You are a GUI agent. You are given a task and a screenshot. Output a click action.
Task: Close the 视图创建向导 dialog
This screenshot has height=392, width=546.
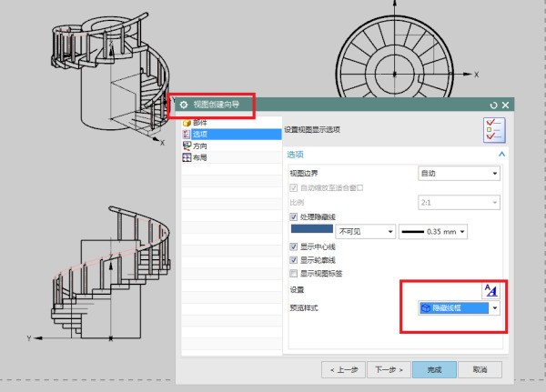[x=506, y=106]
